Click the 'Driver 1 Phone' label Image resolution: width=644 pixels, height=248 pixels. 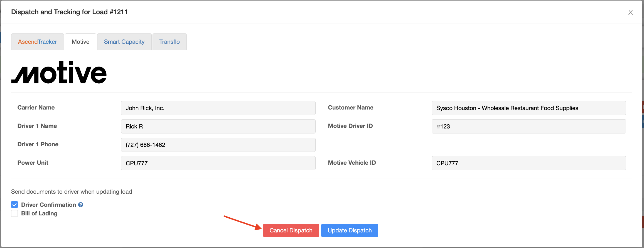tap(38, 144)
